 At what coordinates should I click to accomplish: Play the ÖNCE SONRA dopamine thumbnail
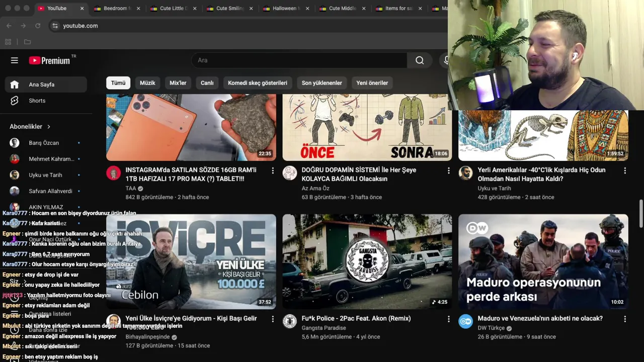[x=367, y=128]
